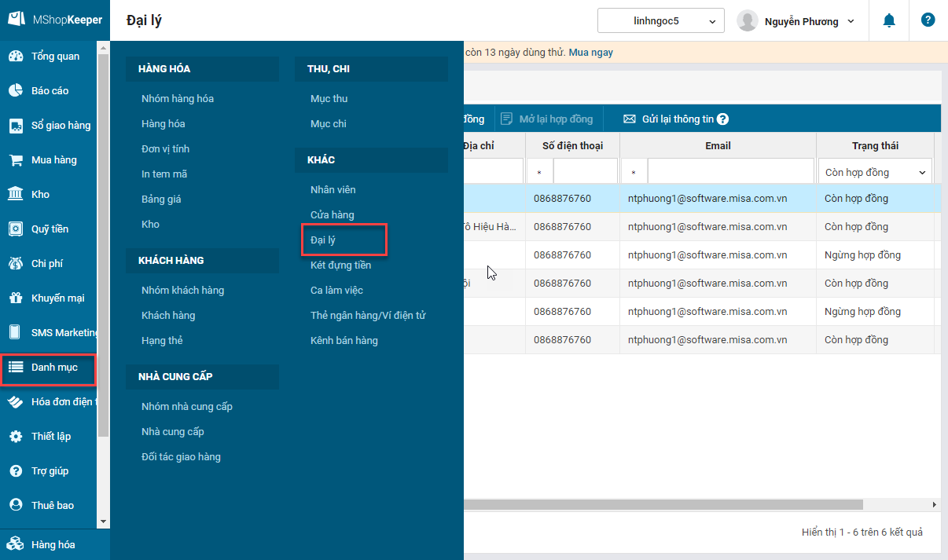Choose Nhóm hàng hóa menu item
Image resolution: width=948 pixels, height=560 pixels.
[x=178, y=99]
